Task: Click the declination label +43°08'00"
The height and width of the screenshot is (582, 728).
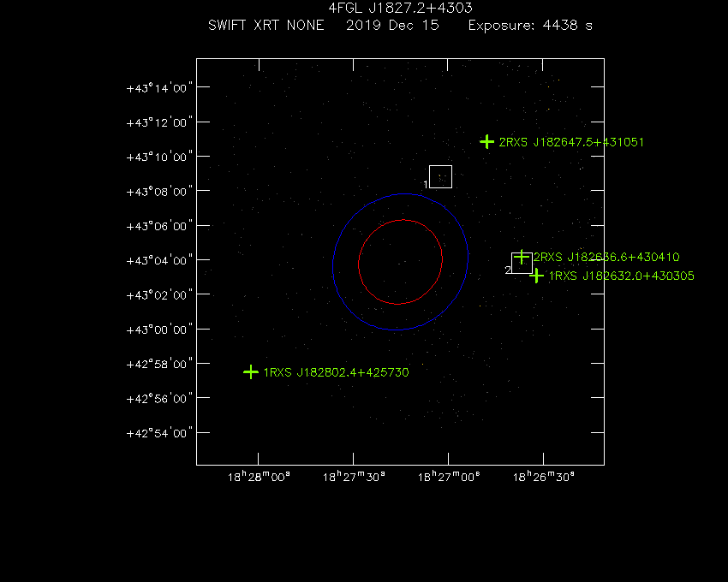Action: [x=159, y=192]
